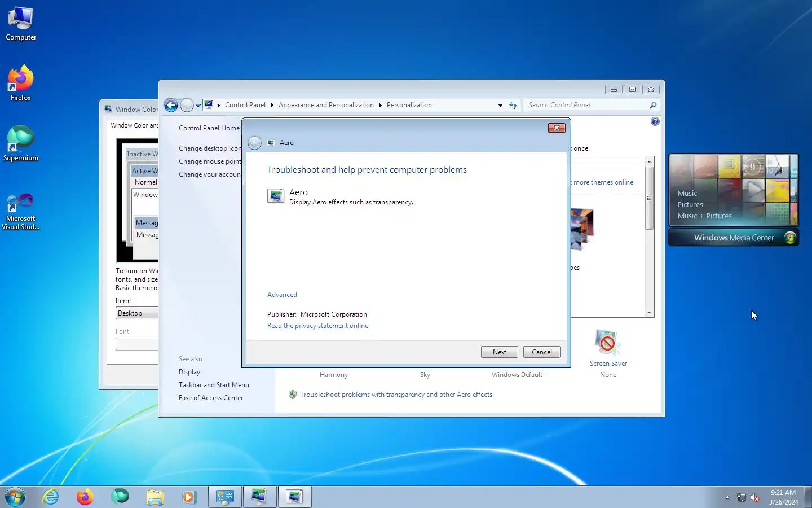Click Show desktop strip at taskbar end
Viewport: 812px width, 508px height.
point(807,497)
